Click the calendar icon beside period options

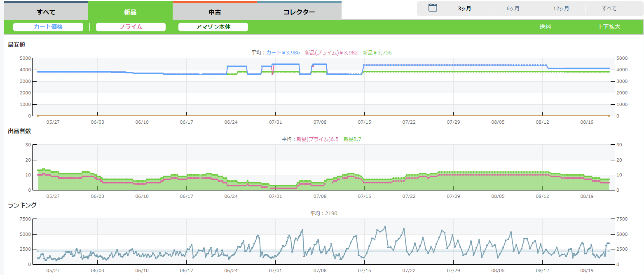(433, 8)
